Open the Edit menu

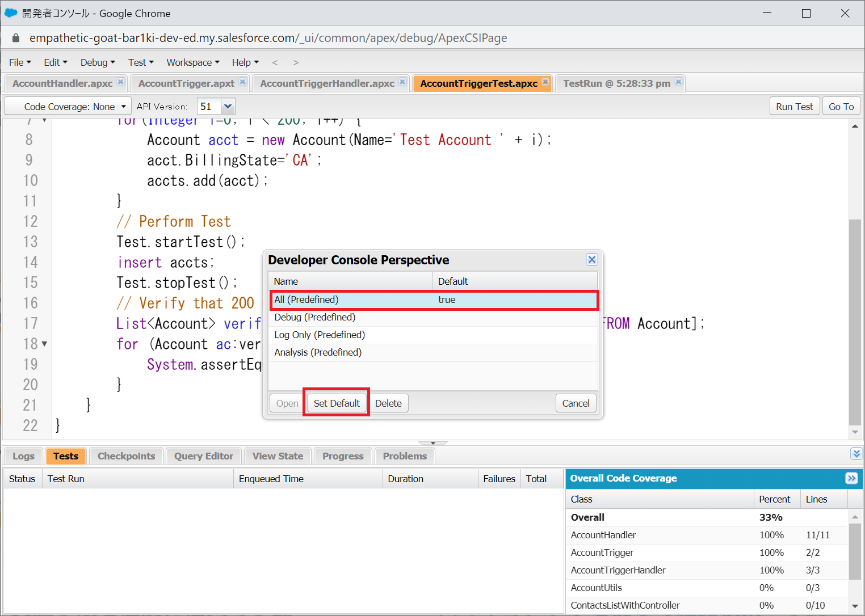pos(56,62)
